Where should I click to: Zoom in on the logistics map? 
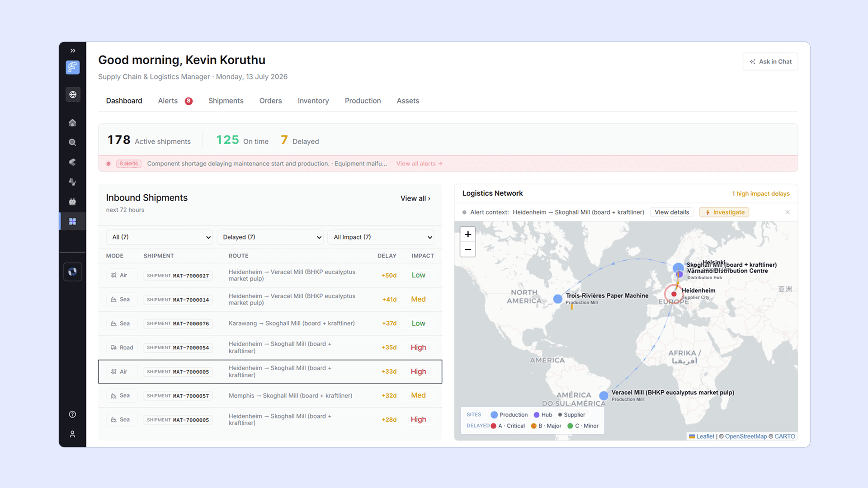468,234
